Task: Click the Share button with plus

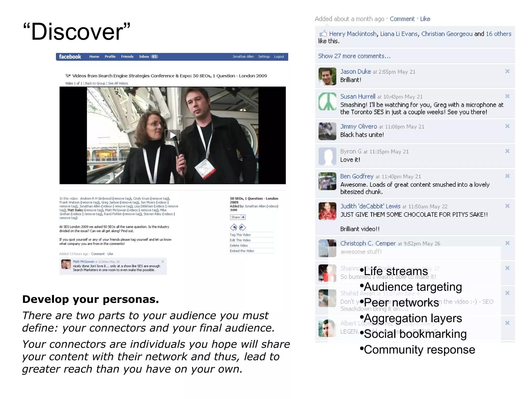Action: 238,217
